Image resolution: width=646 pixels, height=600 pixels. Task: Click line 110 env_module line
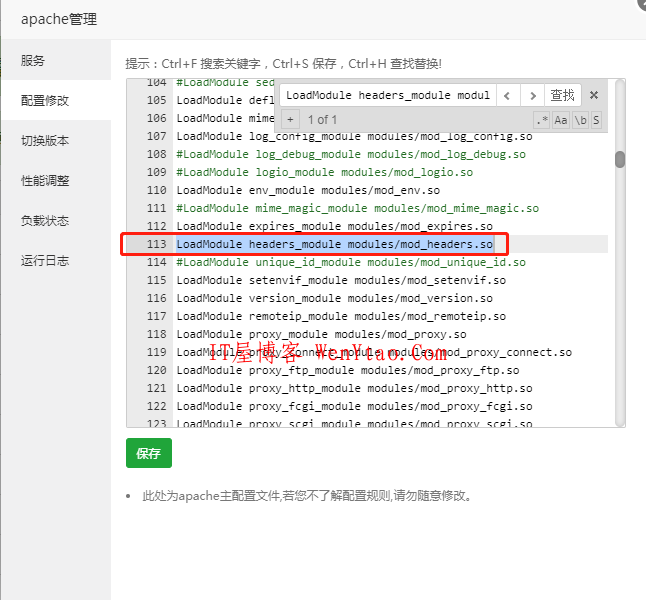[x=308, y=190]
